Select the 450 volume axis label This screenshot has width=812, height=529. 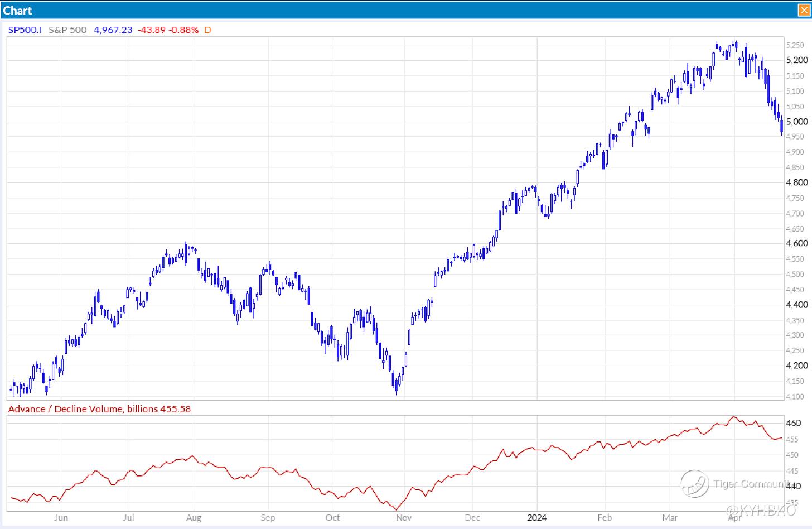pos(792,455)
